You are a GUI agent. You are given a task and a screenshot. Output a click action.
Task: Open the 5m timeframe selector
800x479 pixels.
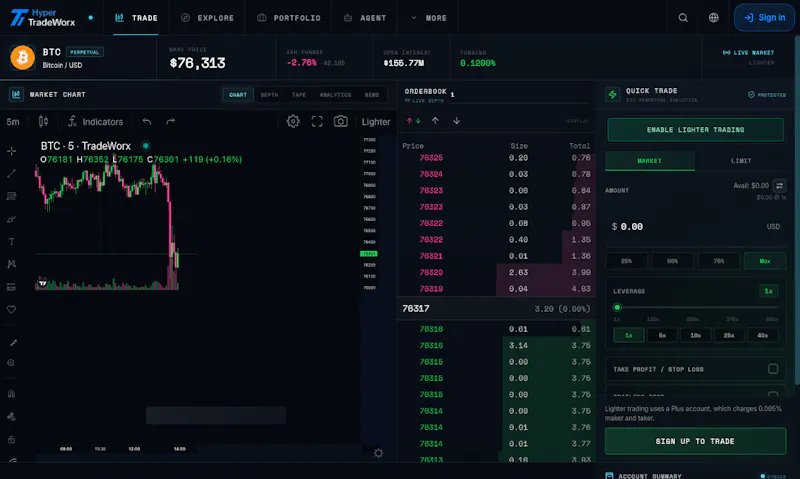[13, 122]
